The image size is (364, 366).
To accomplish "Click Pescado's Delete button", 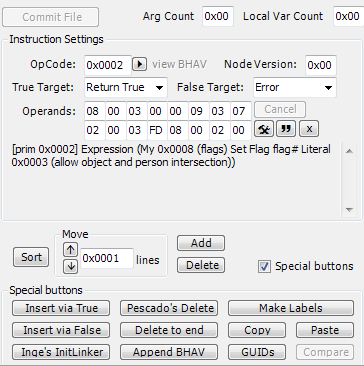I will click(x=169, y=308).
